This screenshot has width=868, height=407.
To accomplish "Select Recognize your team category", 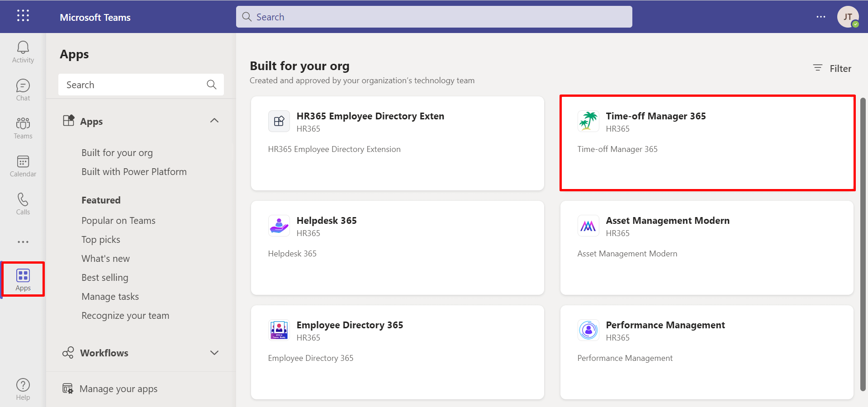I will tap(125, 316).
